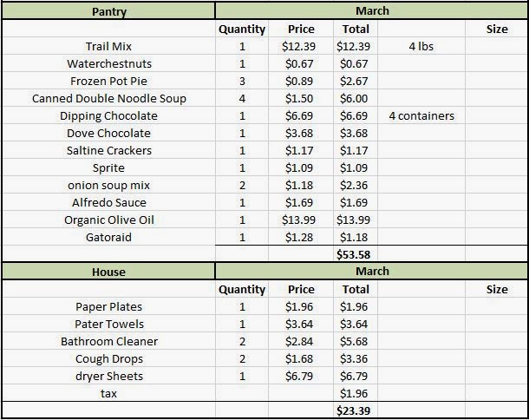Select the Canned Double Noodle Soup cell
The width and height of the screenshot is (529, 420).
(108, 98)
